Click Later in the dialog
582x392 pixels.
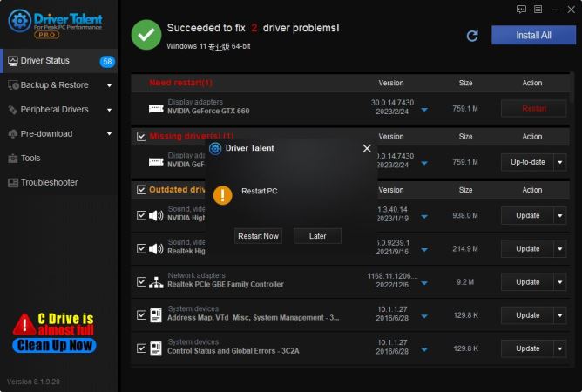pyautogui.click(x=317, y=236)
